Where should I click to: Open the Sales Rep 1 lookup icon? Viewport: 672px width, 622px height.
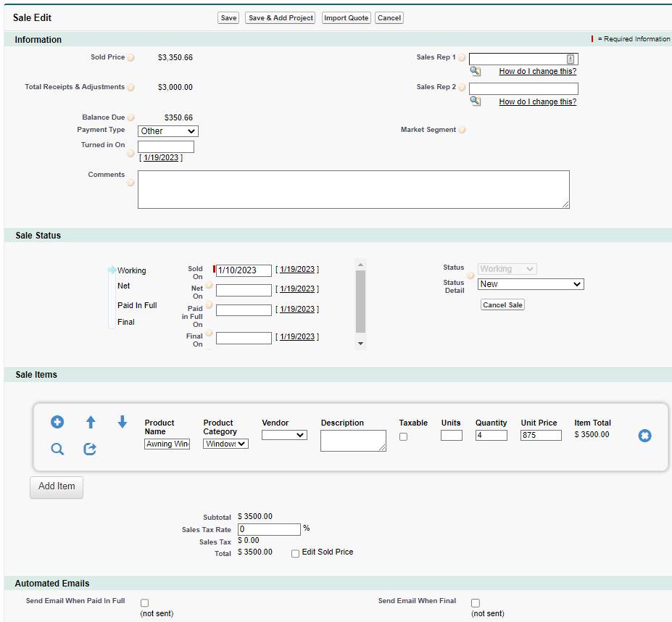point(476,71)
